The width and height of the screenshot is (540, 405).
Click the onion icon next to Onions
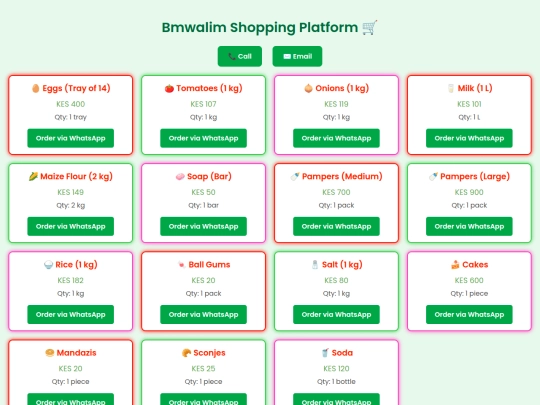coord(308,89)
